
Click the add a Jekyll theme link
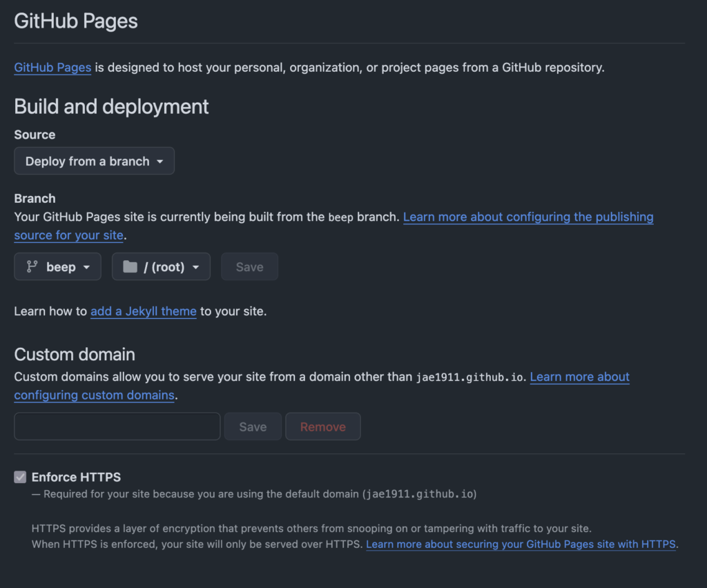tap(143, 311)
